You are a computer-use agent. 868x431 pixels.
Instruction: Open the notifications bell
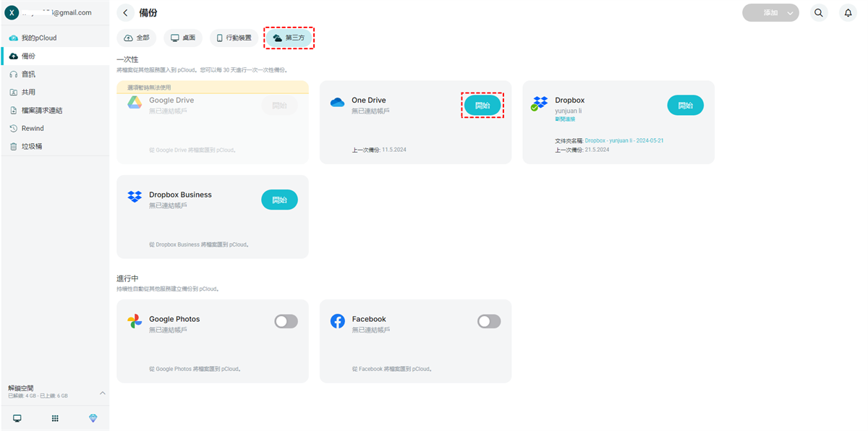[848, 12]
